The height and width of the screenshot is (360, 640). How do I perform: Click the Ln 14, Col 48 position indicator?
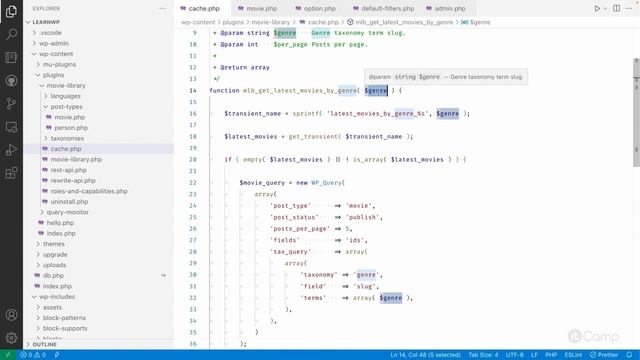point(425,355)
